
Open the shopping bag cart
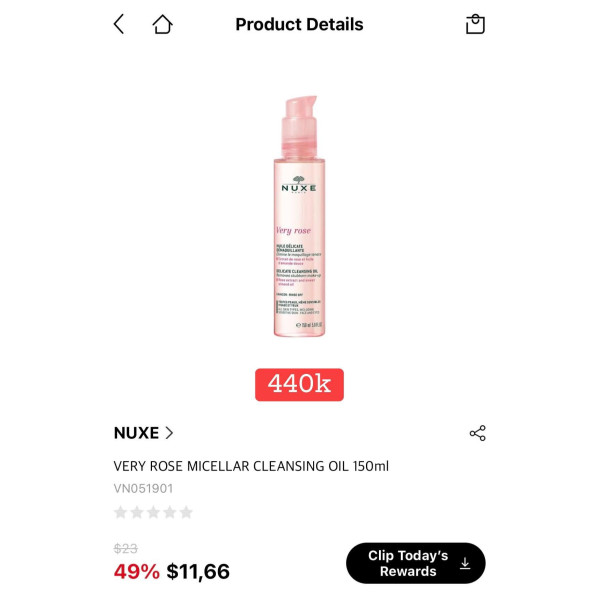click(x=475, y=24)
